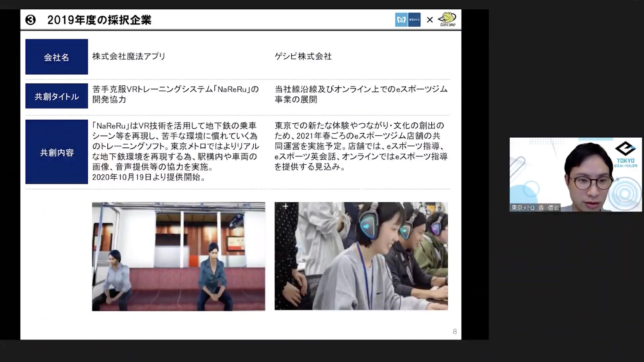Click the TOKYO eSports Festa logo
Viewport: 644px width, 362px height.
click(x=626, y=155)
